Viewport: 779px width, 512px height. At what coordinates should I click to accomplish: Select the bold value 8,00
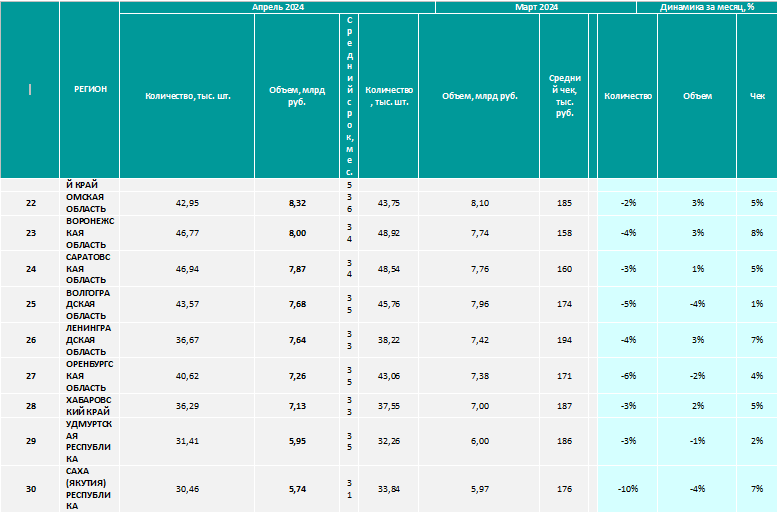(297, 233)
